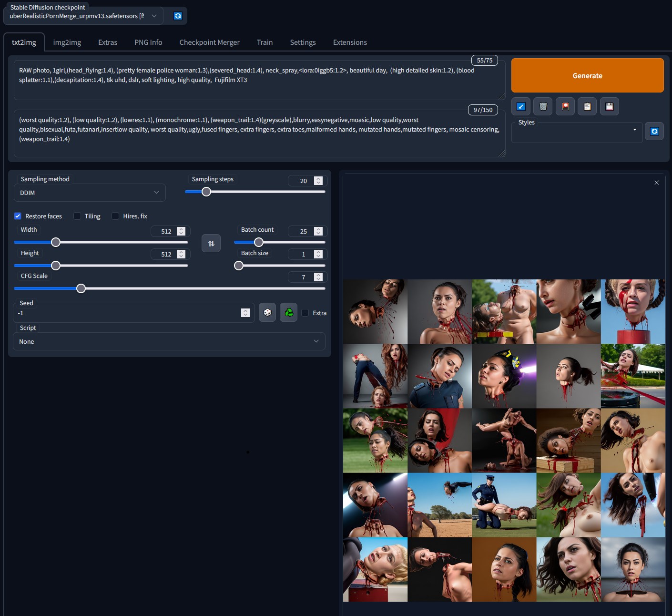
Task: Save prompt as style with floppy disk icon
Action: click(610, 106)
